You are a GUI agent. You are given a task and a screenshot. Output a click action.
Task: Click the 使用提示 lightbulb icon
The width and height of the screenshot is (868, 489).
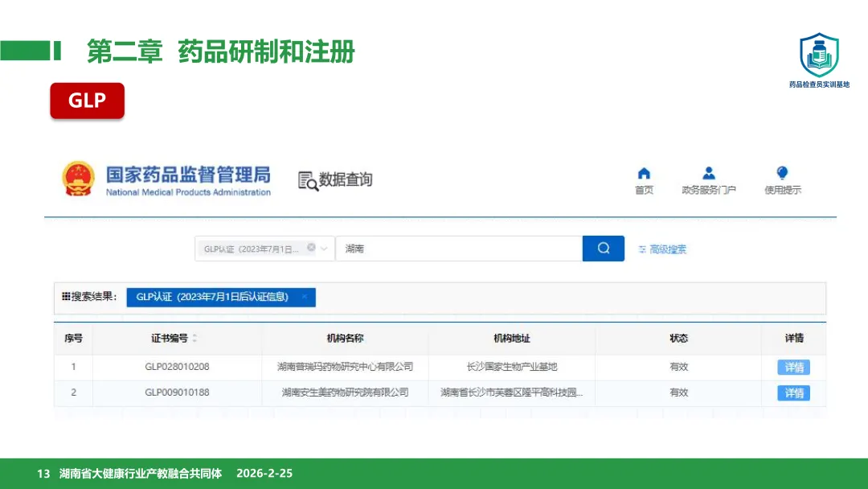782,174
